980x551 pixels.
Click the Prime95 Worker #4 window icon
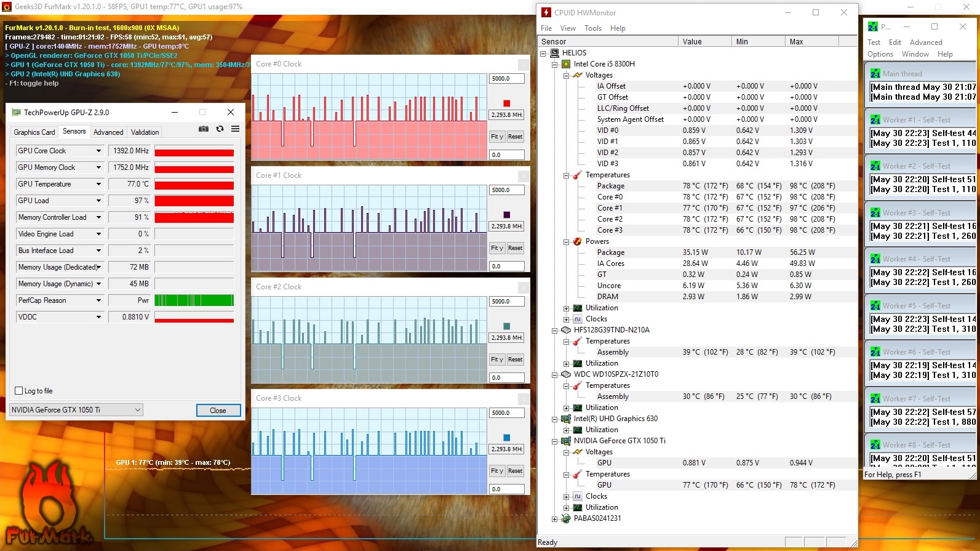[x=875, y=259]
